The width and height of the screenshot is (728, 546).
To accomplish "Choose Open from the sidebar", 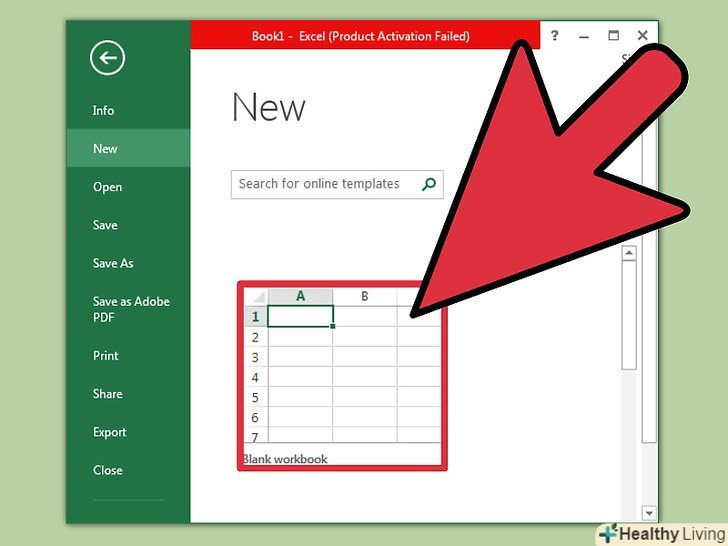I will click(x=107, y=187).
